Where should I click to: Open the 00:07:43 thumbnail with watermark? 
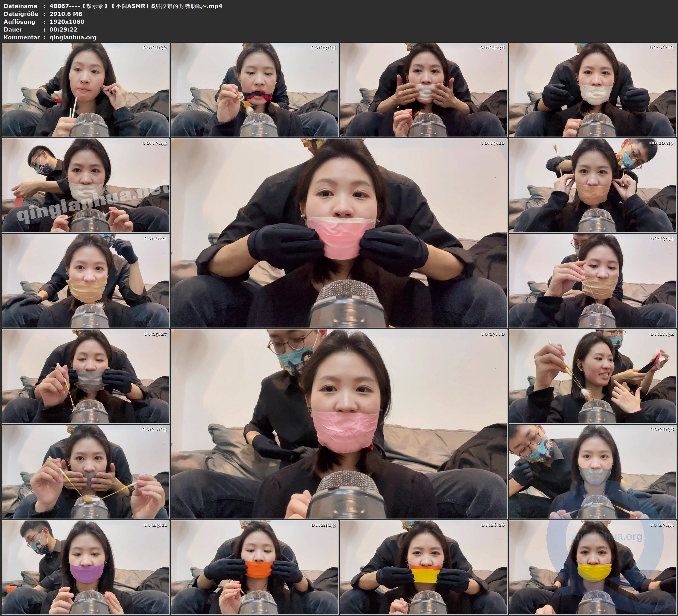click(85, 185)
